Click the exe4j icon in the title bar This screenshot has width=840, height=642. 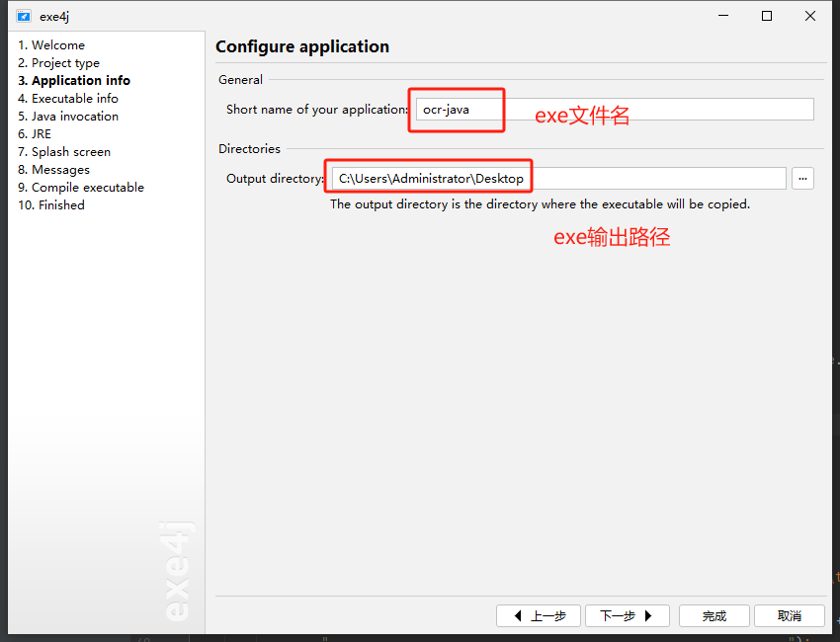[x=23, y=16]
